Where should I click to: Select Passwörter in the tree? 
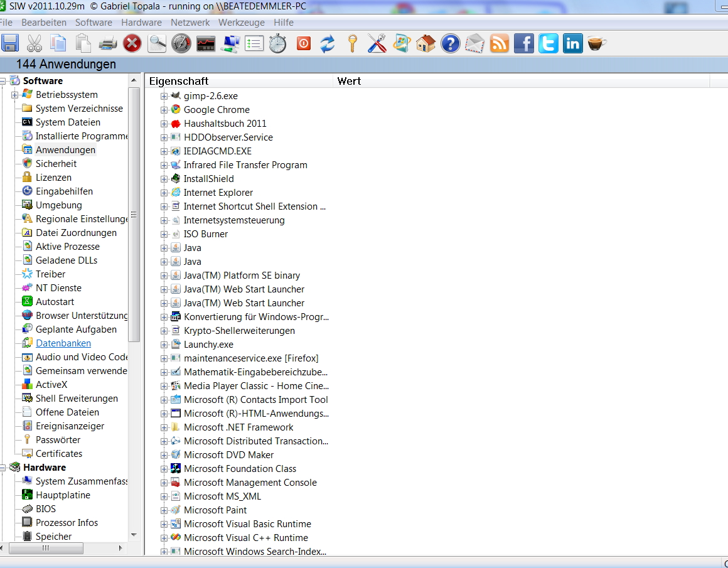pos(58,440)
